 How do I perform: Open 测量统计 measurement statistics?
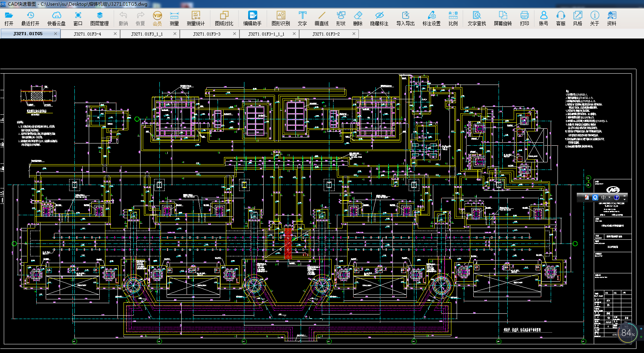(196, 18)
